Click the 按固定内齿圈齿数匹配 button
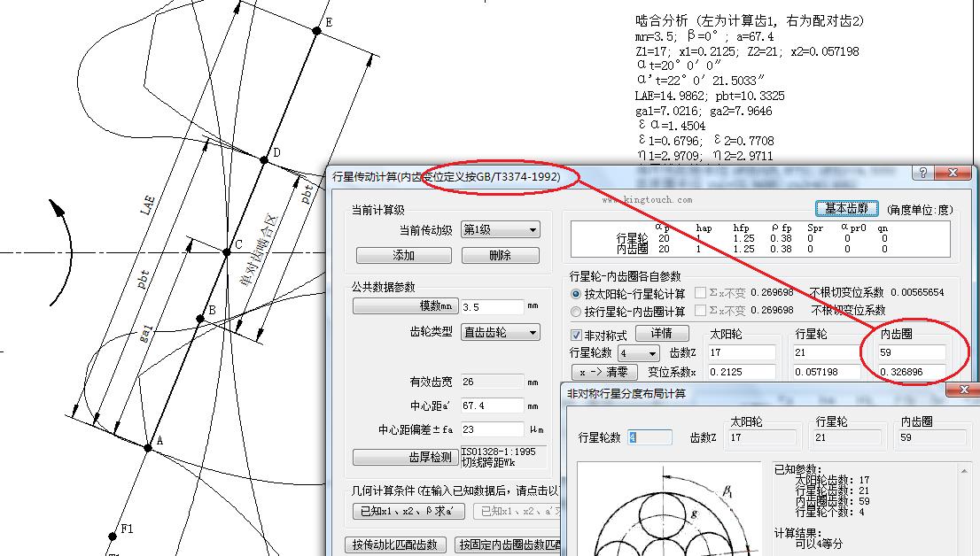The width and height of the screenshot is (980, 556). 509,544
